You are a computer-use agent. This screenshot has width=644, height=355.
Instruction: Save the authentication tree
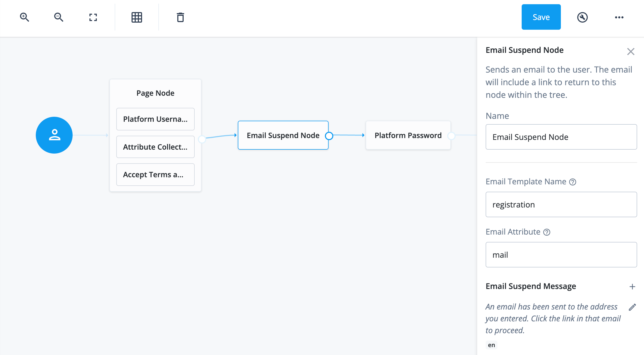(541, 17)
